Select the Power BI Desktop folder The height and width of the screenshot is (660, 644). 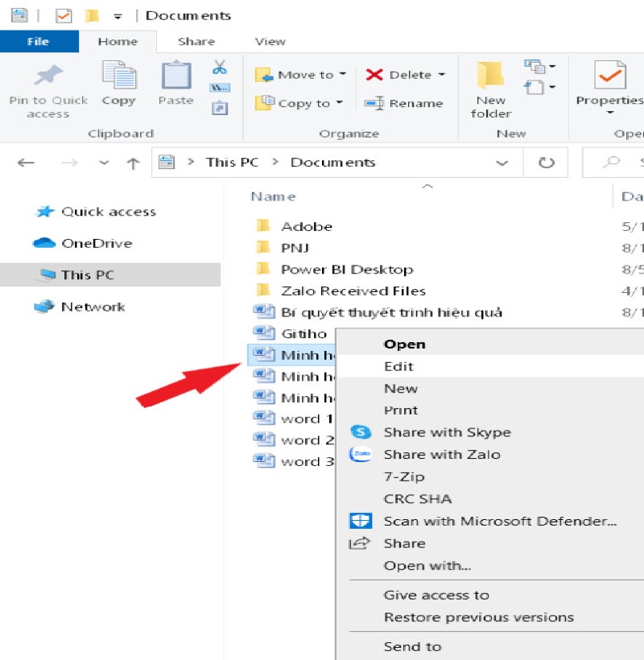point(347,270)
